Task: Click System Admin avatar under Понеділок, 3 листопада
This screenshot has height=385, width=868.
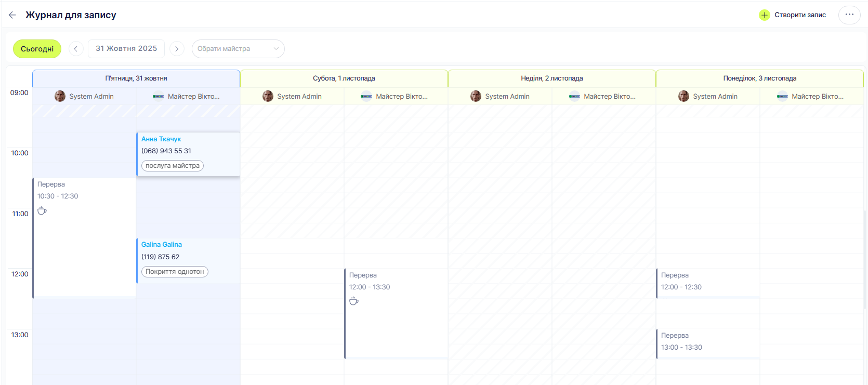Action: [x=684, y=96]
